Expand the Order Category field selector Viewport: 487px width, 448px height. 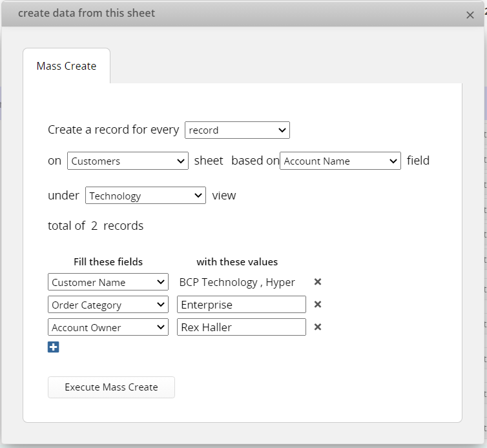(x=108, y=305)
